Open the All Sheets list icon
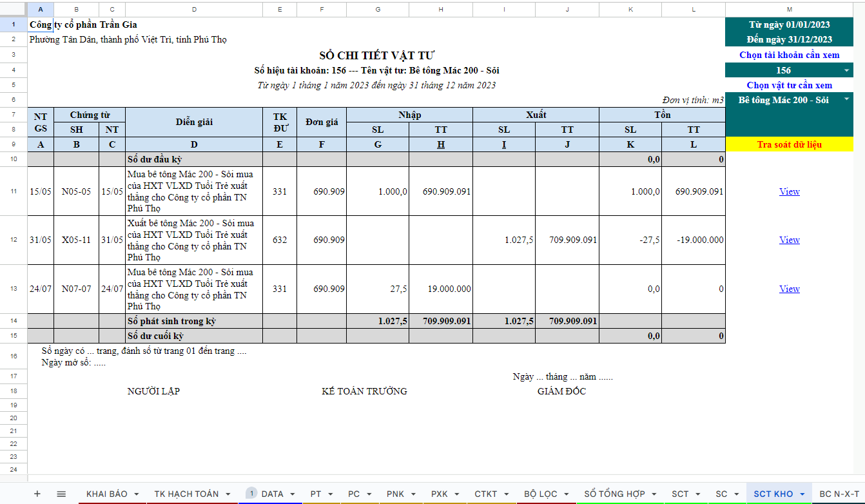Viewport: 865px width, 504px height. [x=61, y=494]
